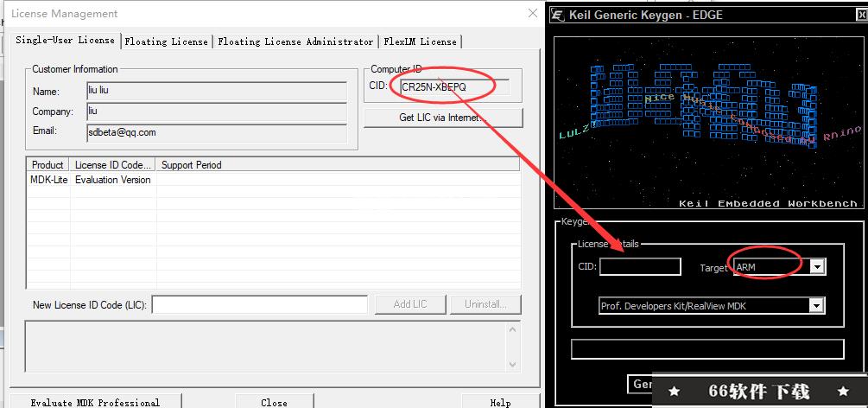Click the Evaluate MDK Professional button
Viewport: 868px width, 408px height.
pos(95,401)
